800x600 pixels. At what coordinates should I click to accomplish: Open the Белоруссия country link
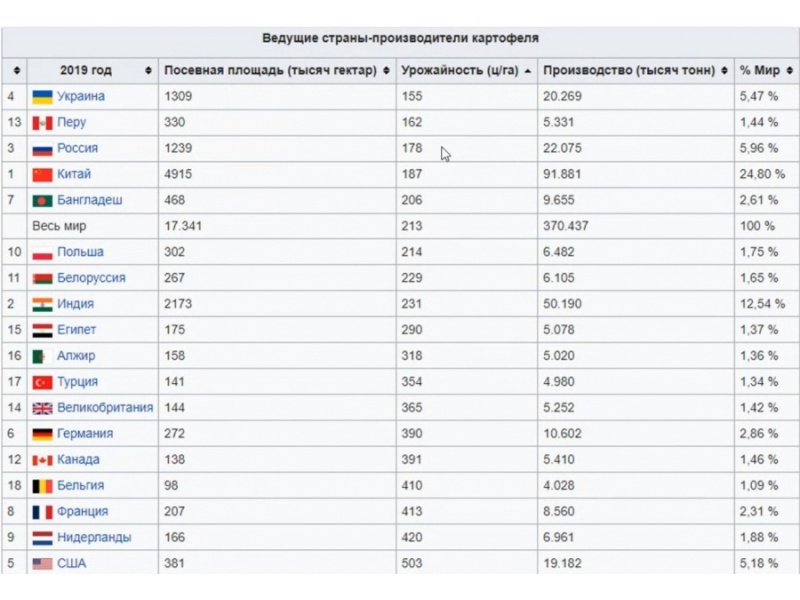[91, 278]
